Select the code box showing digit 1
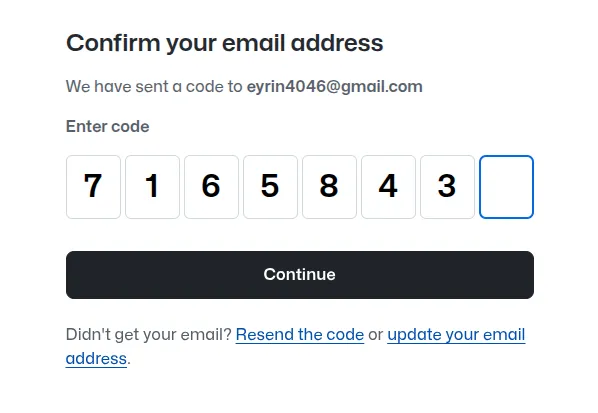 click(153, 187)
